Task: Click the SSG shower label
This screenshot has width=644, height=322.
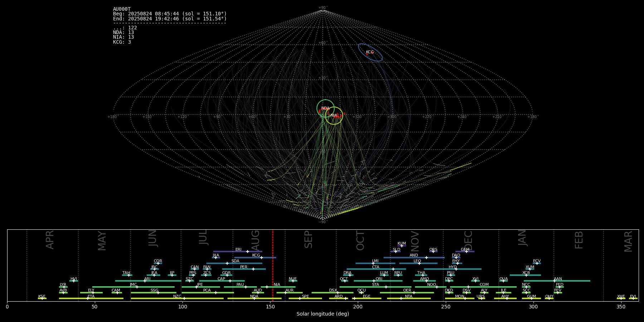Action: [154, 291]
